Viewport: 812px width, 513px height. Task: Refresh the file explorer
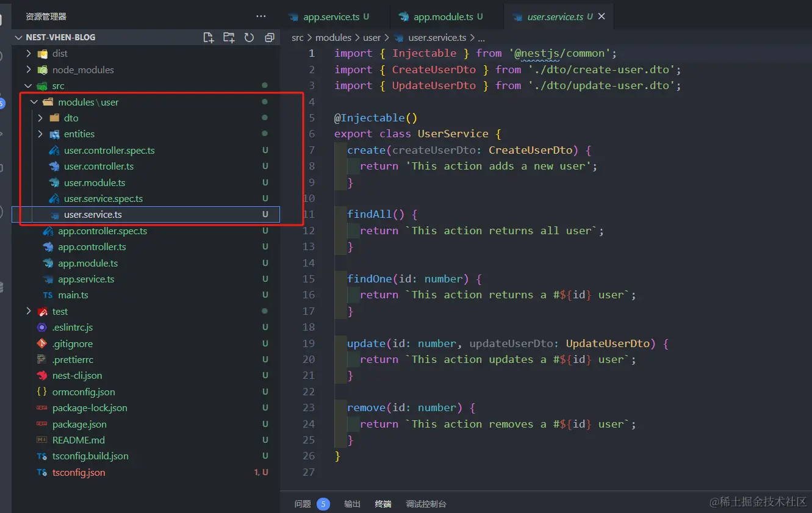coord(249,37)
